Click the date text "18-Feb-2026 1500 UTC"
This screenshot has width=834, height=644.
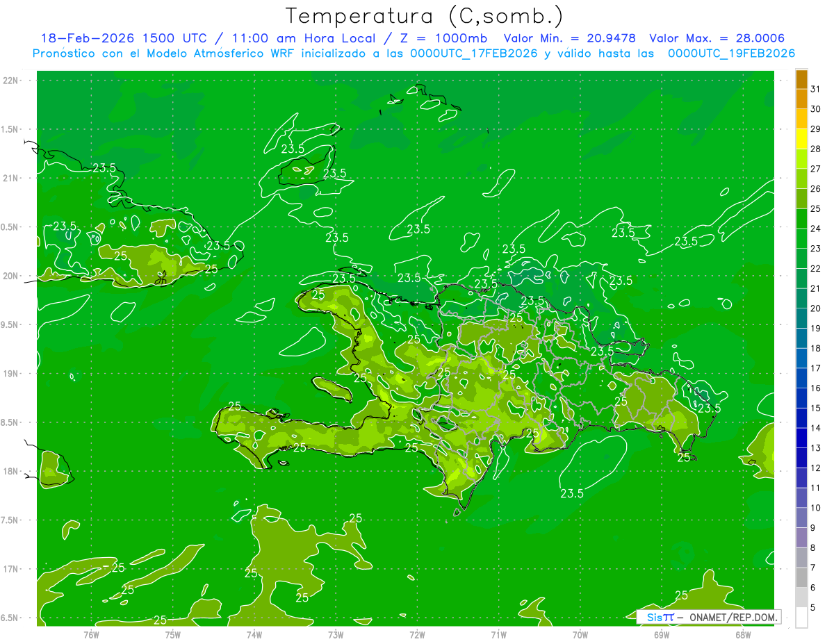124,39
